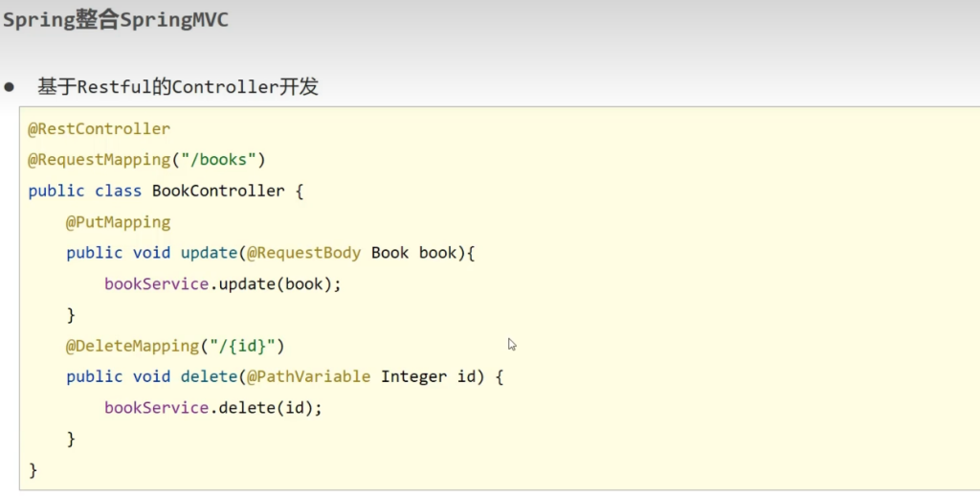Click the final closing brace of the class

pyautogui.click(x=33, y=469)
